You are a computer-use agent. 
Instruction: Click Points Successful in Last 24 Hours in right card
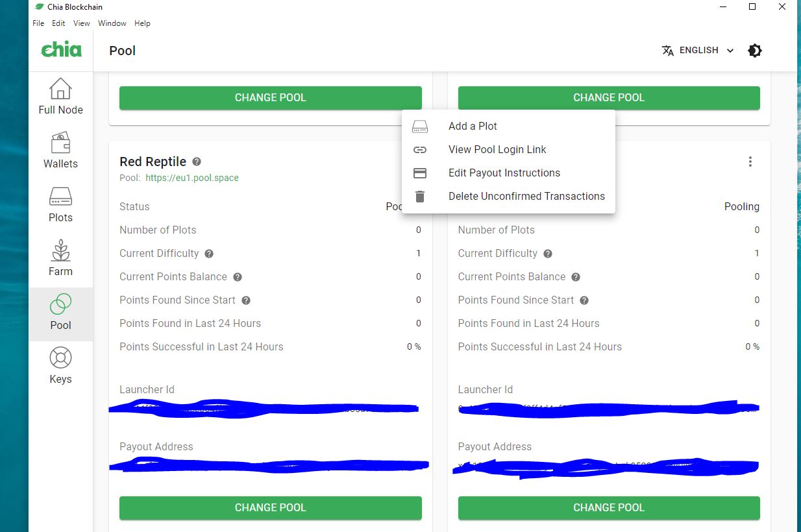(x=540, y=346)
